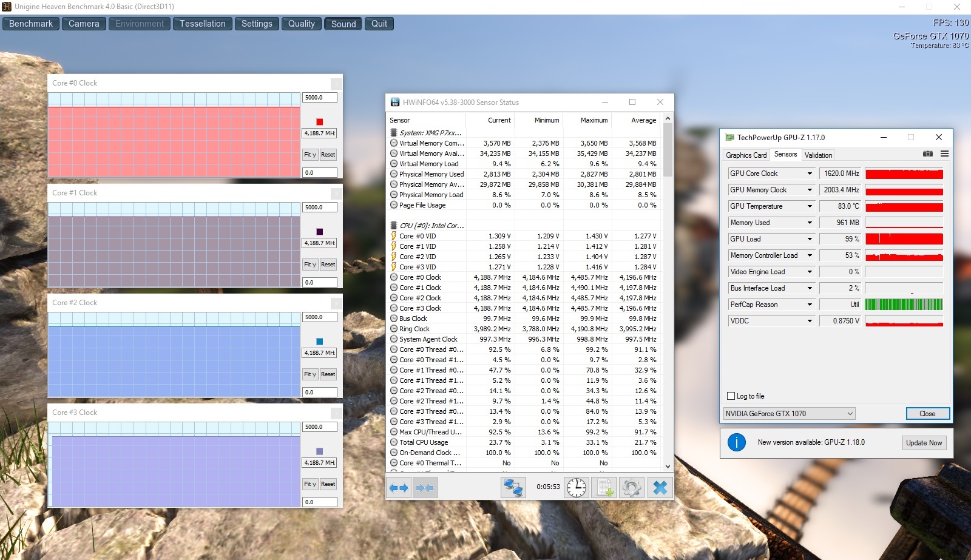Open the GPU Memory Clock sensor dropdown
The height and width of the screenshot is (560, 971).
pos(810,190)
